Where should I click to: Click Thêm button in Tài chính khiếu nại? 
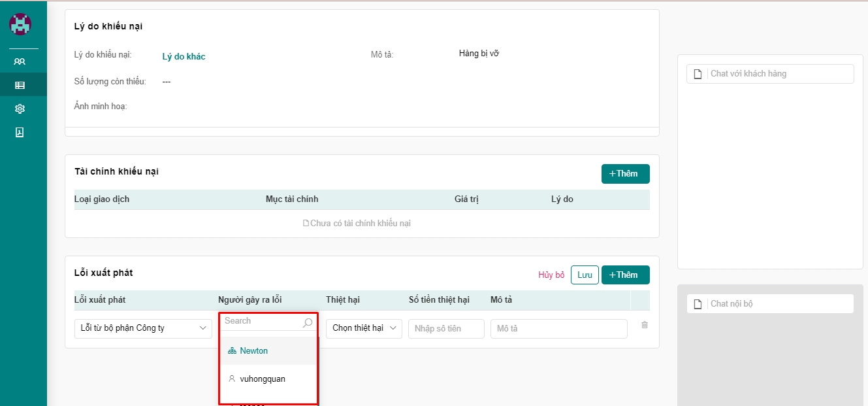pos(625,174)
